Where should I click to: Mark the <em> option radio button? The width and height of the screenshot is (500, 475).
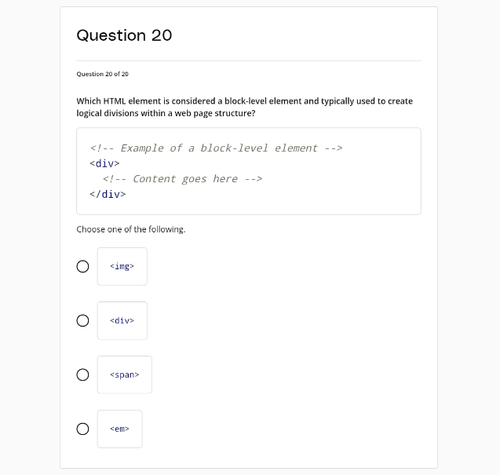tap(83, 429)
